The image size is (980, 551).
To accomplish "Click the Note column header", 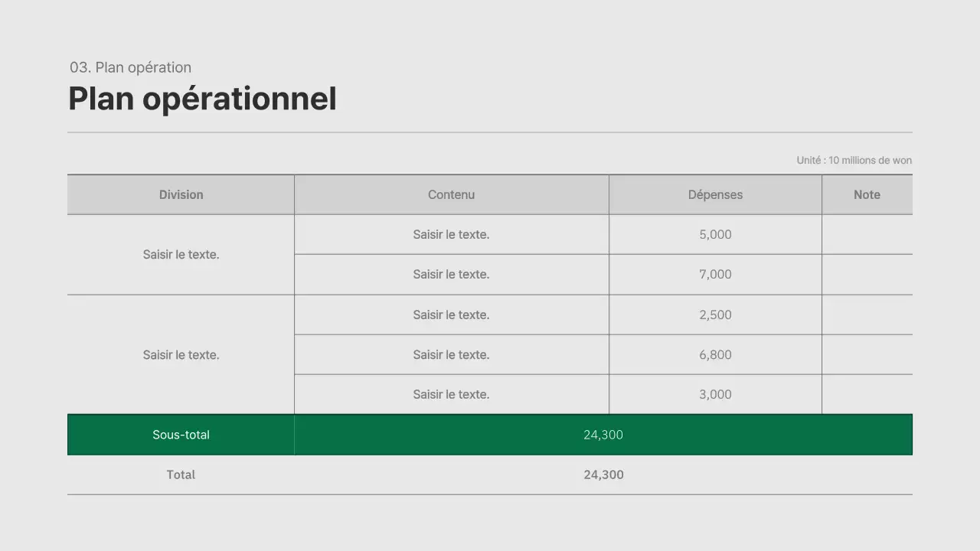I will 867,194.
